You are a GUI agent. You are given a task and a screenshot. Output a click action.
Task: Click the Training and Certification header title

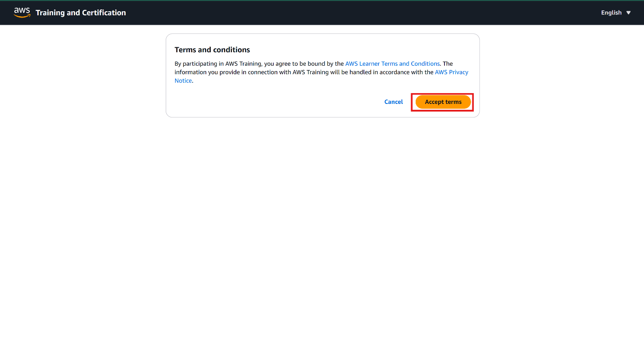(x=81, y=13)
